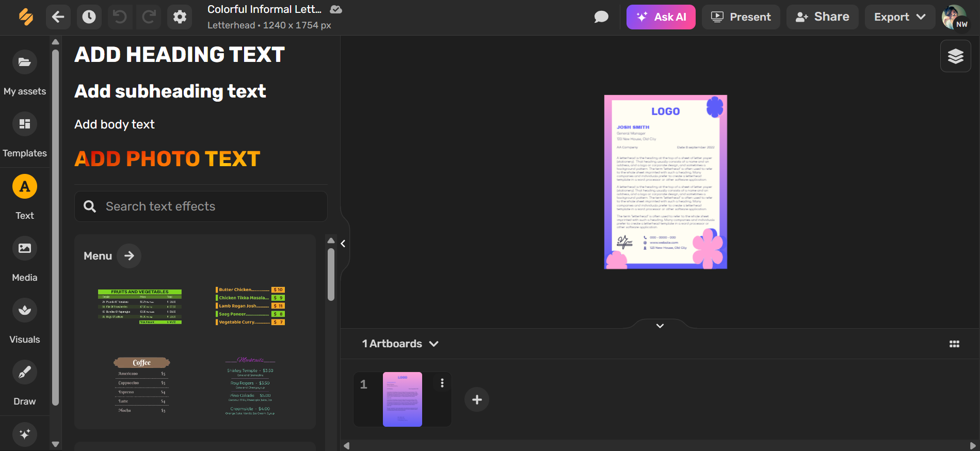Open the Menu category arrow

click(x=129, y=255)
